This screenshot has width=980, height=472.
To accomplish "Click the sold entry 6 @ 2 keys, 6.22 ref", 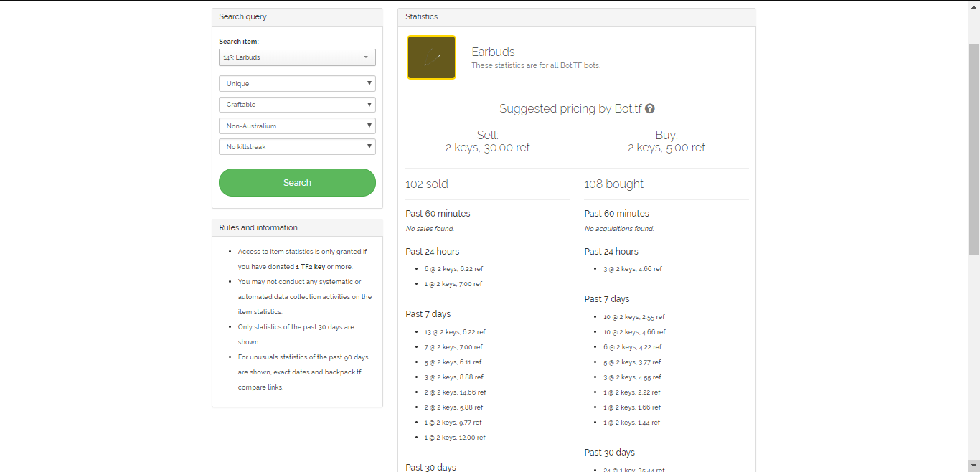I will 453,269.
